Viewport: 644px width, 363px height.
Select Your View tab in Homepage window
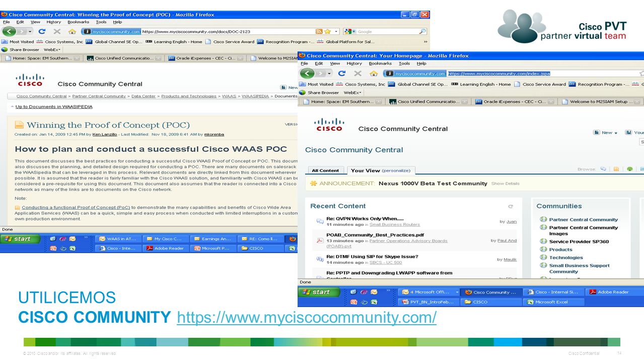pos(381,170)
